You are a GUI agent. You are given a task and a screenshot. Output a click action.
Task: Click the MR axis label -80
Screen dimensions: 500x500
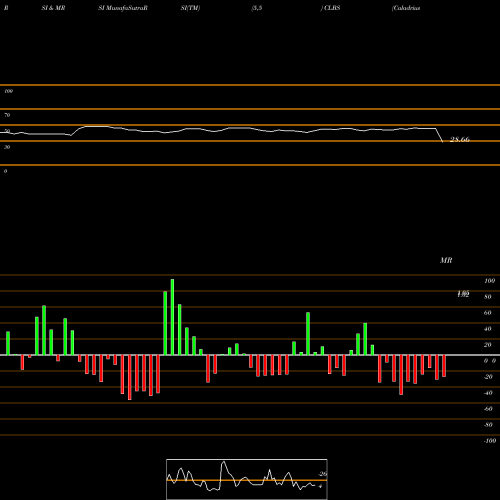coord(488,425)
